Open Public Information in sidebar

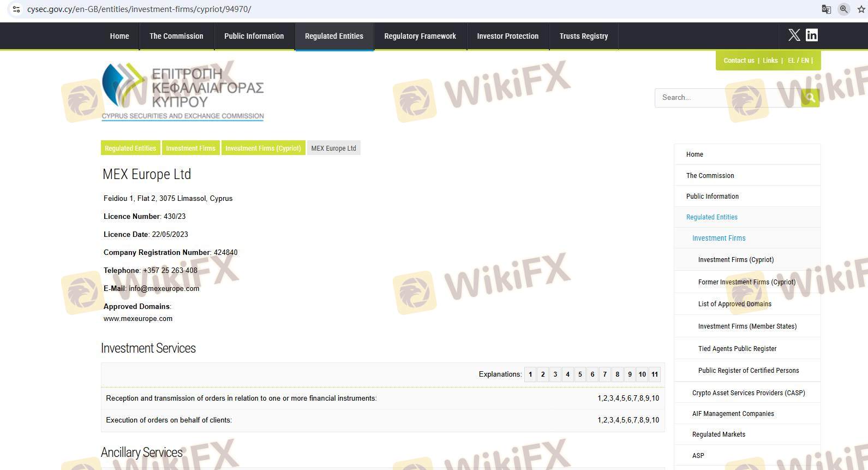(x=747, y=197)
